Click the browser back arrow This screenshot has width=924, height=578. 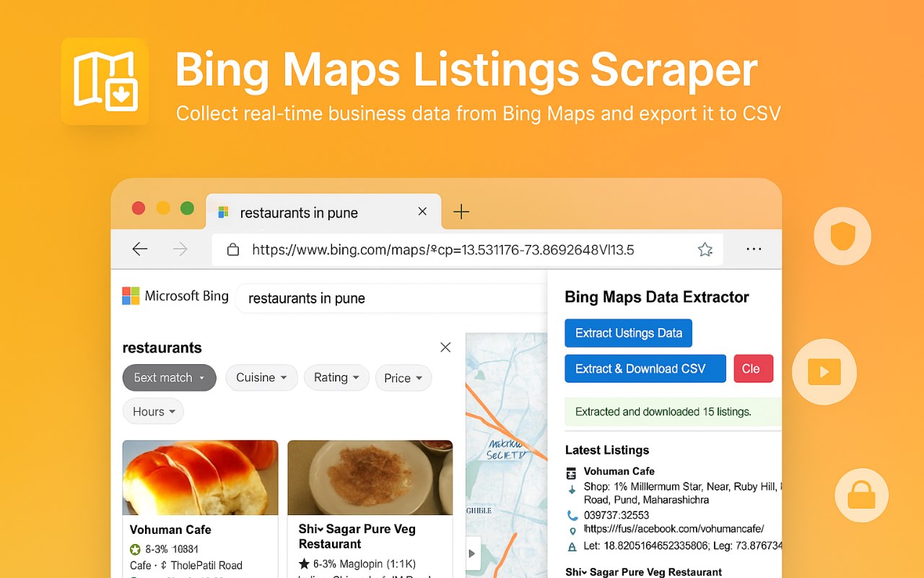pyautogui.click(x=140, y=249)
